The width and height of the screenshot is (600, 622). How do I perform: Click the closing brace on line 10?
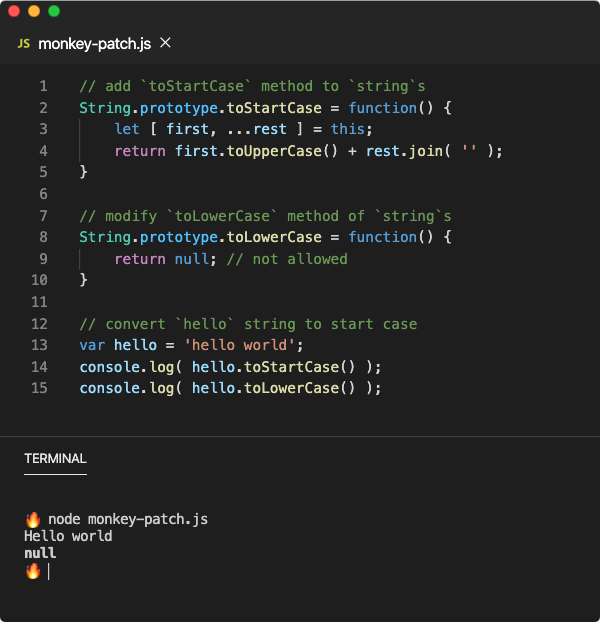pos(83,280)
